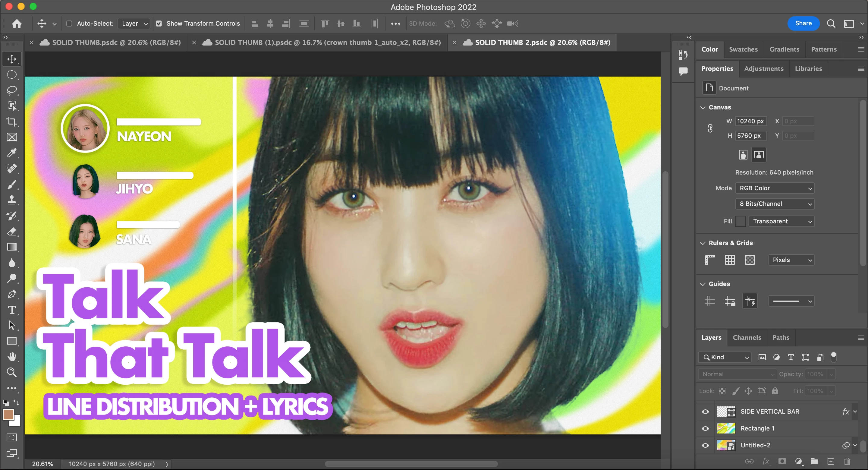Choose the Eyedropper tool
The image size is (868, 470).
pyautogui.click(x=12, y=153)
